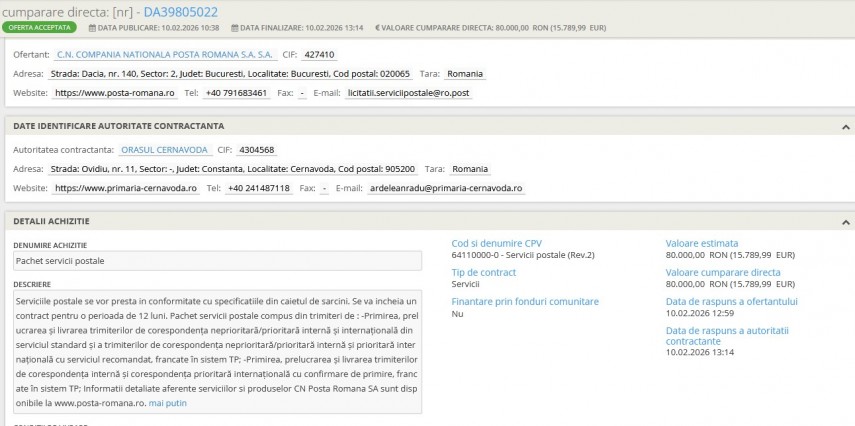Click the euro icon before Valoare Cumparare Directa
Image resolution: width=855 pixels, height=426 pixels.
click(x=377, y=28)
